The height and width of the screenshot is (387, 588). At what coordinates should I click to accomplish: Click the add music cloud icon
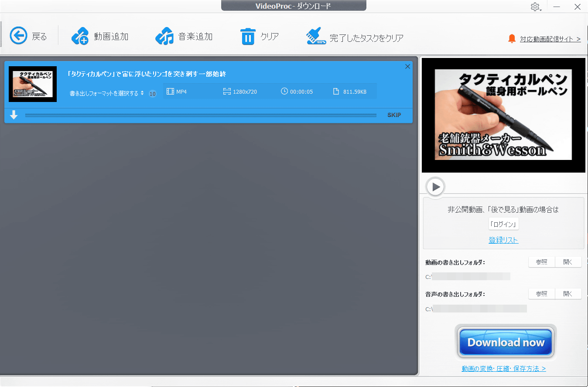coord(164,36)
